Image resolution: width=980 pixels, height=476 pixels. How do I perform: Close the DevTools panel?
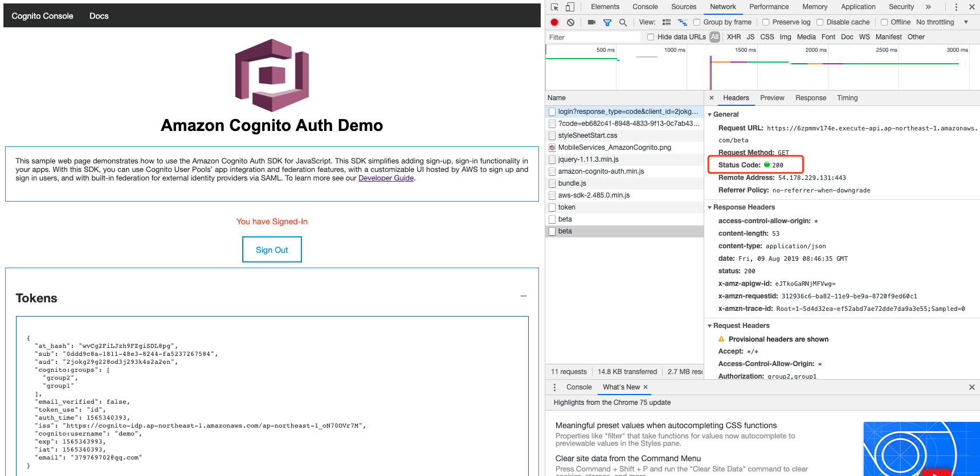pos(972,7)
